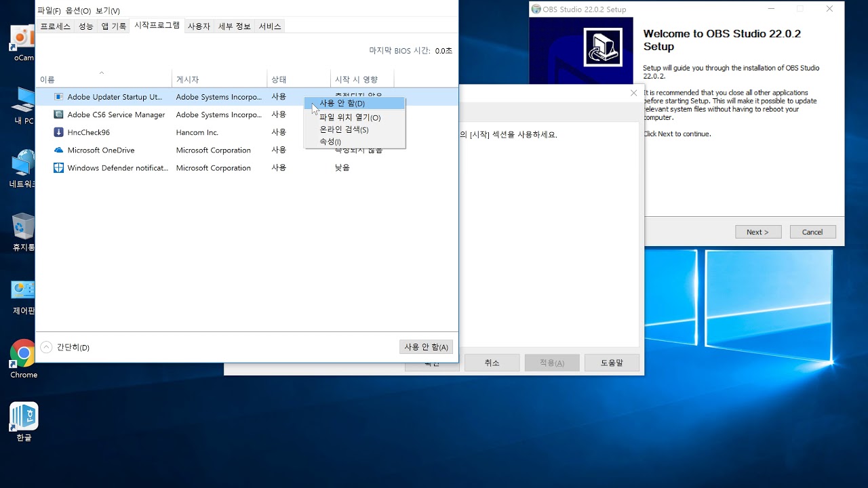This screenshot has height=488, width=868.
Task: Sort by the 상태 column header
Action: (299, 79)
